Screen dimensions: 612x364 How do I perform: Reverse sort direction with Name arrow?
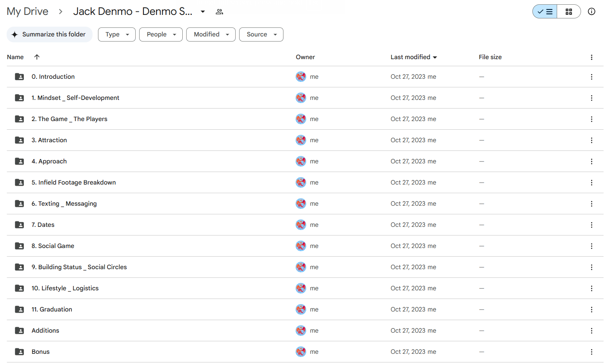tap(37, 57)
